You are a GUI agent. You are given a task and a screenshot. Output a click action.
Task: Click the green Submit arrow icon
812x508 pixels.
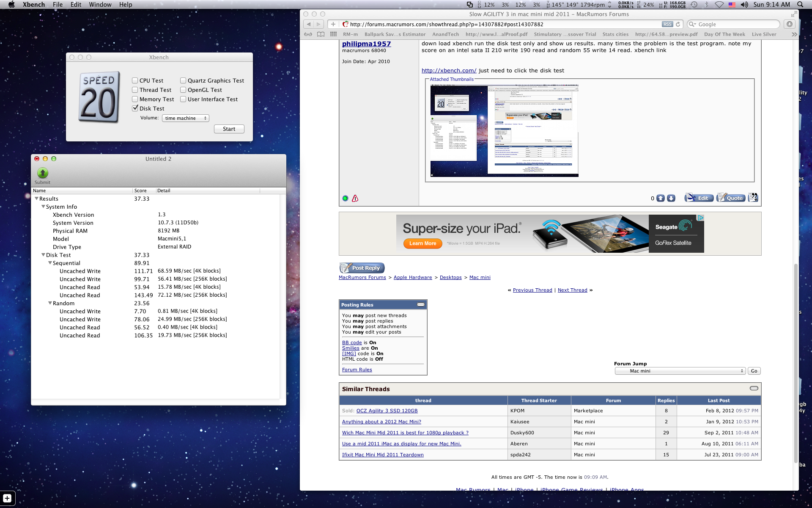(43, 173)
